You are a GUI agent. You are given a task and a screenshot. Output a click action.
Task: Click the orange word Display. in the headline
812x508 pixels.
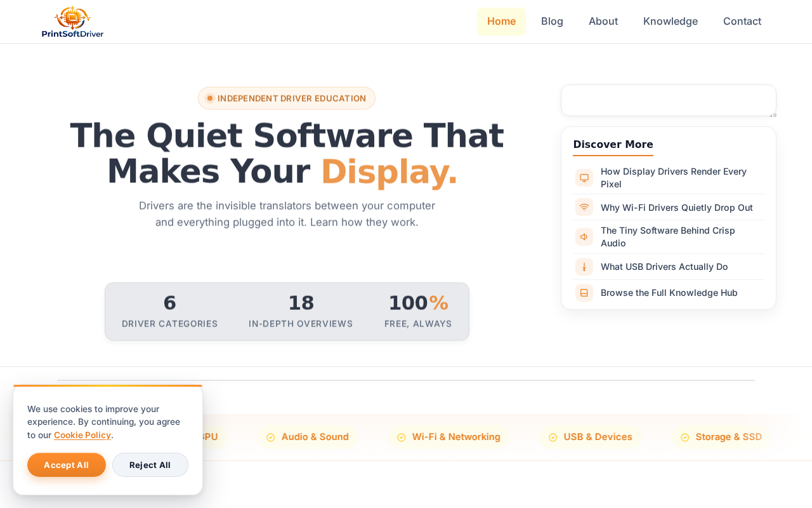(389, 171)
